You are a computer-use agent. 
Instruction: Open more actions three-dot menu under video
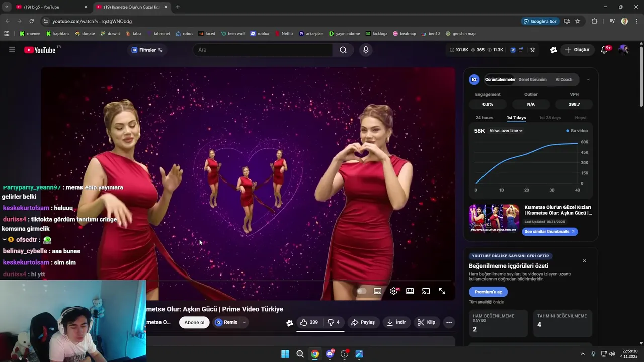click(x=449, y=322)
